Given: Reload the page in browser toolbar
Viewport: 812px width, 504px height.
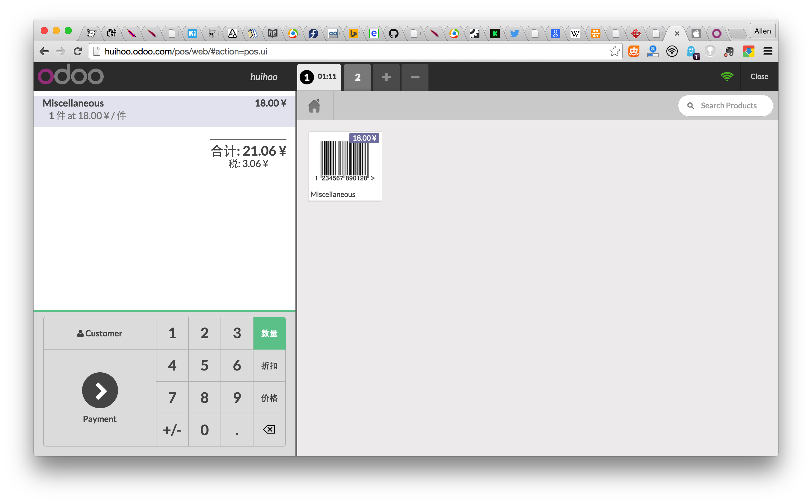Looking at the screenshot, I should tap(78, 51).
